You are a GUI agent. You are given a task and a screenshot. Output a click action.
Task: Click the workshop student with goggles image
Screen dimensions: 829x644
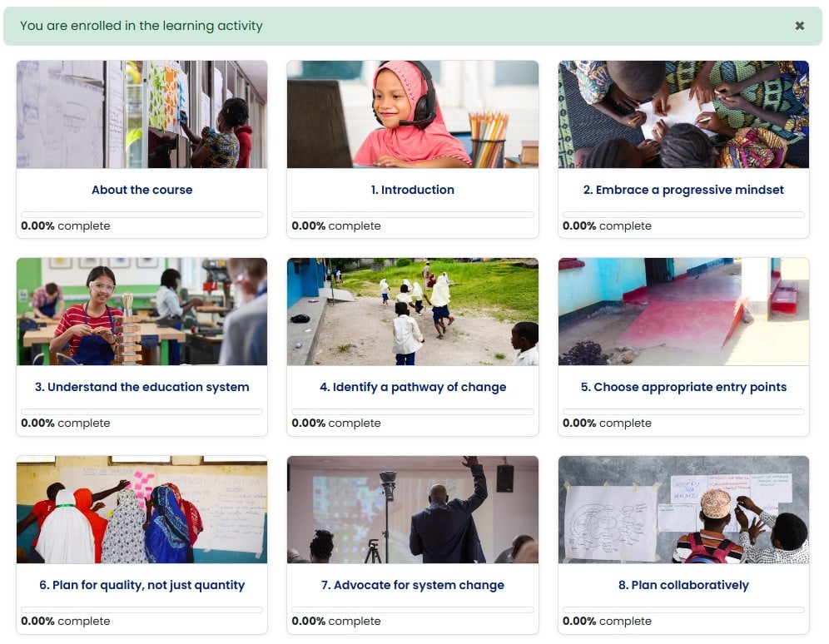[x=141, y=312]
